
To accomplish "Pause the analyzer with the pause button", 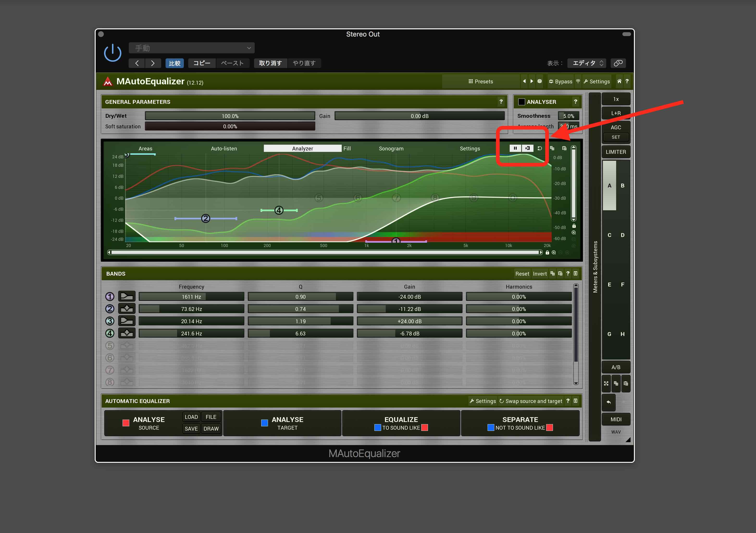I will point(515,148).
